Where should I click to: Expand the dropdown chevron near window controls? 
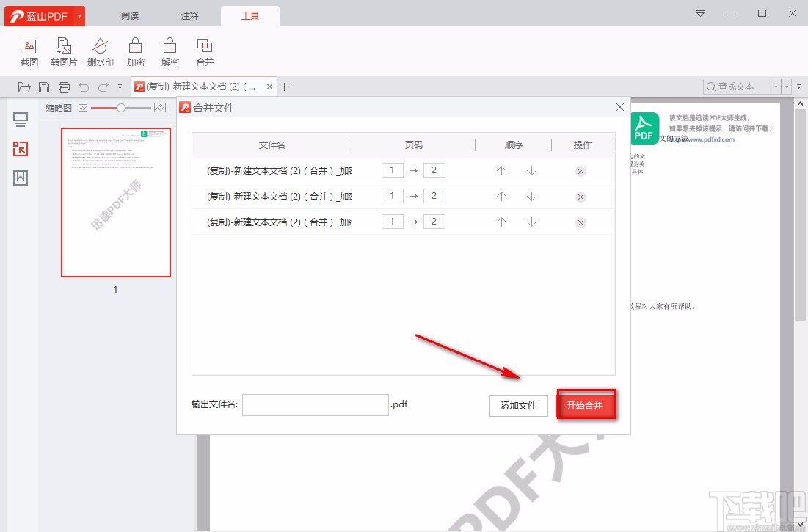(x=699, y=13)
